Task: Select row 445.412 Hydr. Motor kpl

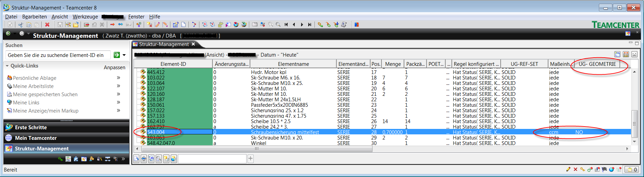Action: click(x=382, y=72)
